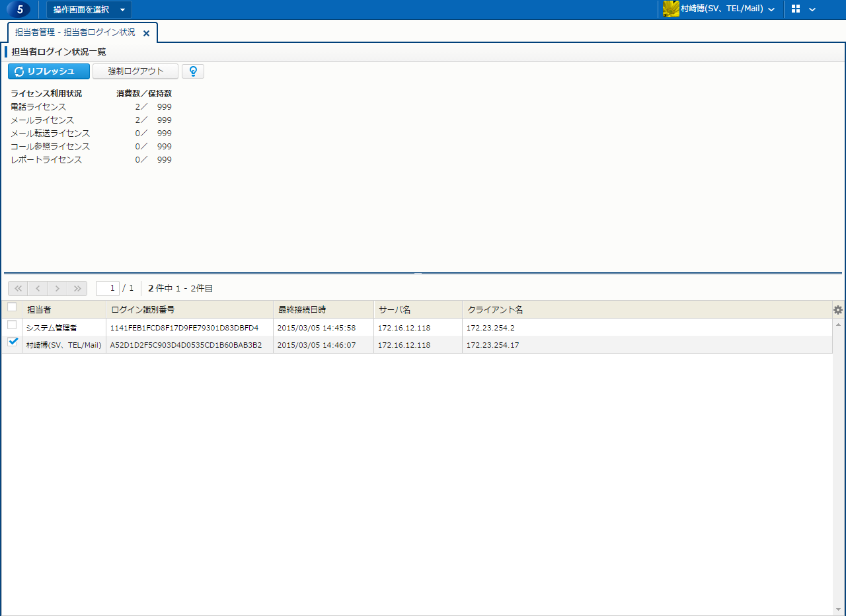846x616 pixels.
Task: Expand the chevron beside the grid icon
Action: (812, 9)
